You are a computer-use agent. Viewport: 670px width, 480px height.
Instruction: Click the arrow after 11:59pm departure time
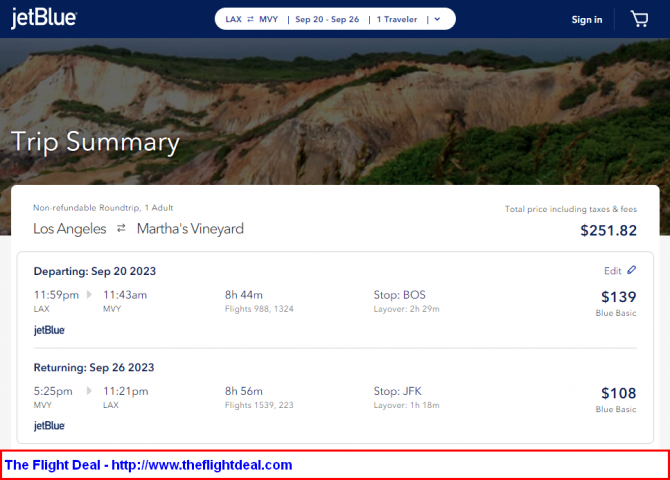pyautogui.click(x=89, y=294)
